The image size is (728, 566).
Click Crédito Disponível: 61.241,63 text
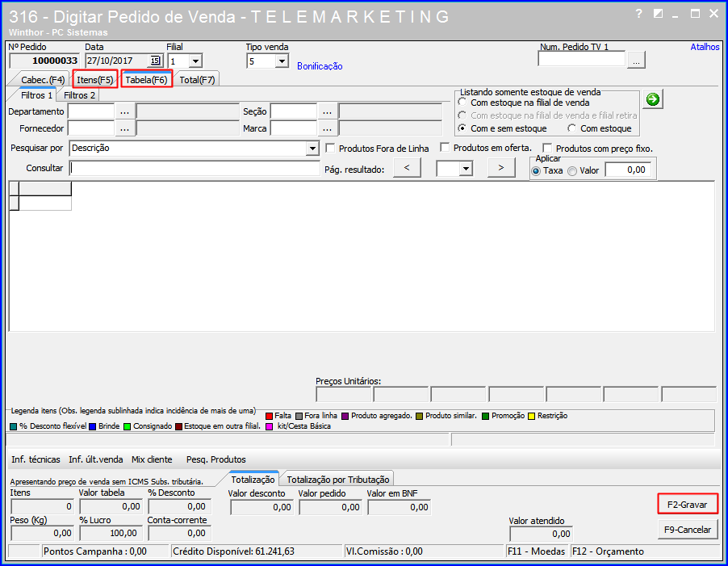click(x=233, y=551)
